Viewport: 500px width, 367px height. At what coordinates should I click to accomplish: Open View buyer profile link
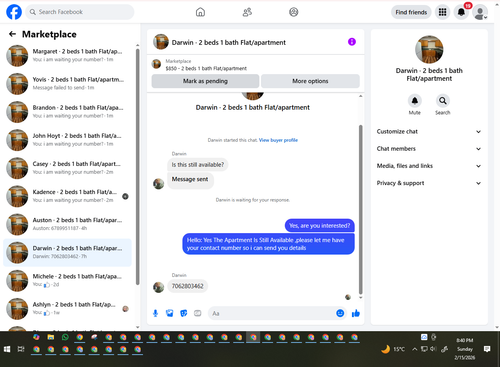pos(278,140)
